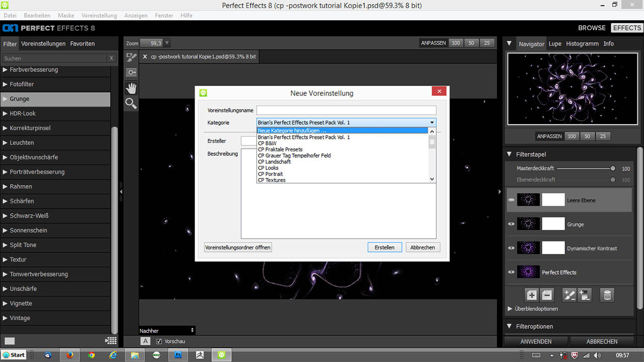Open the on-screen keyboard tray icon
This screenshot has height=362, width=644.
point(536,355)
